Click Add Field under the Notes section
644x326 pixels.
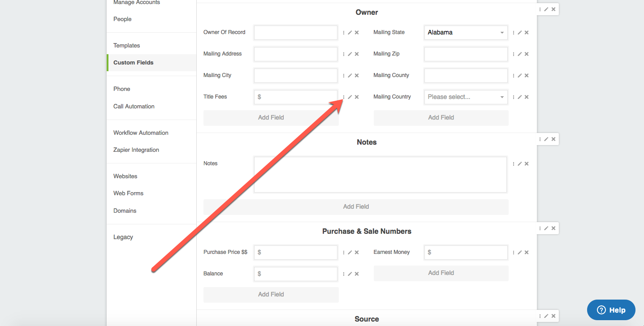(x=356, y=207)
